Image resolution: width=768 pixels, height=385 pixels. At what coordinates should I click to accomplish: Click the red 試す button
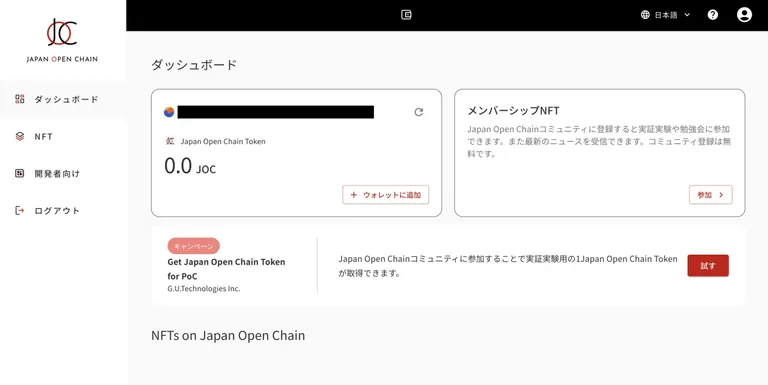(x=708, y=265)
